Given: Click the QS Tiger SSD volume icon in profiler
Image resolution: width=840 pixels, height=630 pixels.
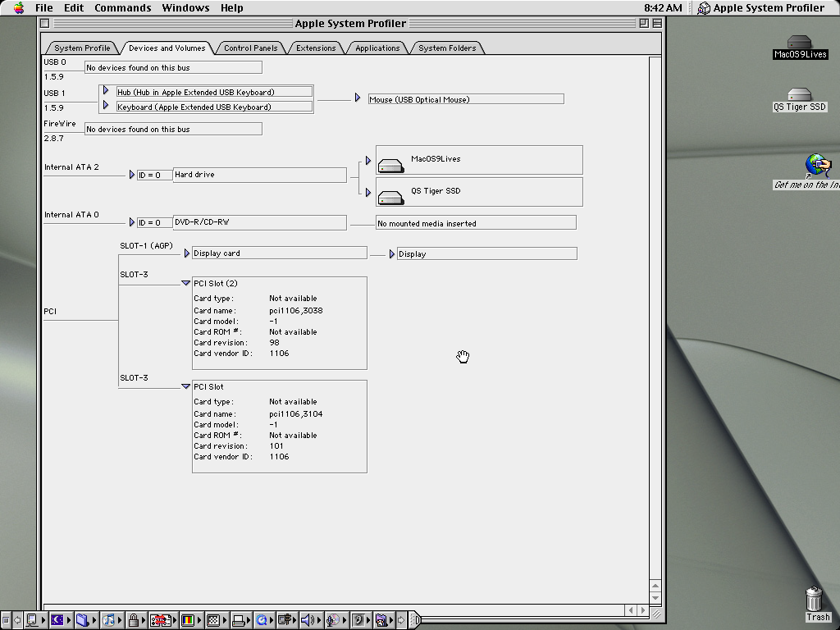Looking at the screenshot, I should (390, 198).
